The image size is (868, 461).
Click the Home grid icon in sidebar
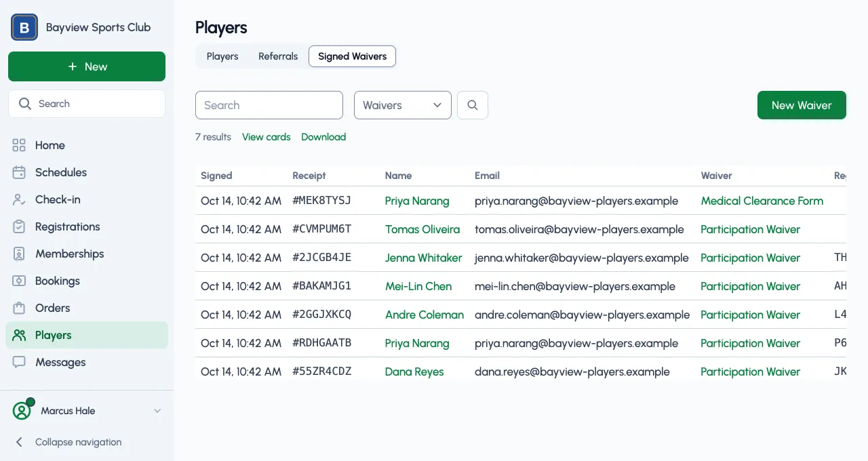(19, 145)
